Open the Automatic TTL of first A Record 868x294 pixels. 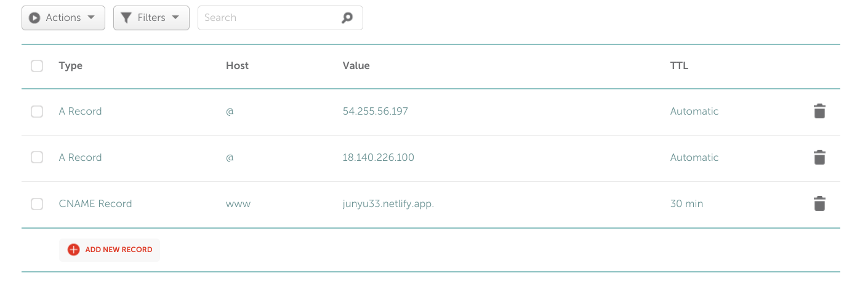click(694, 112)
